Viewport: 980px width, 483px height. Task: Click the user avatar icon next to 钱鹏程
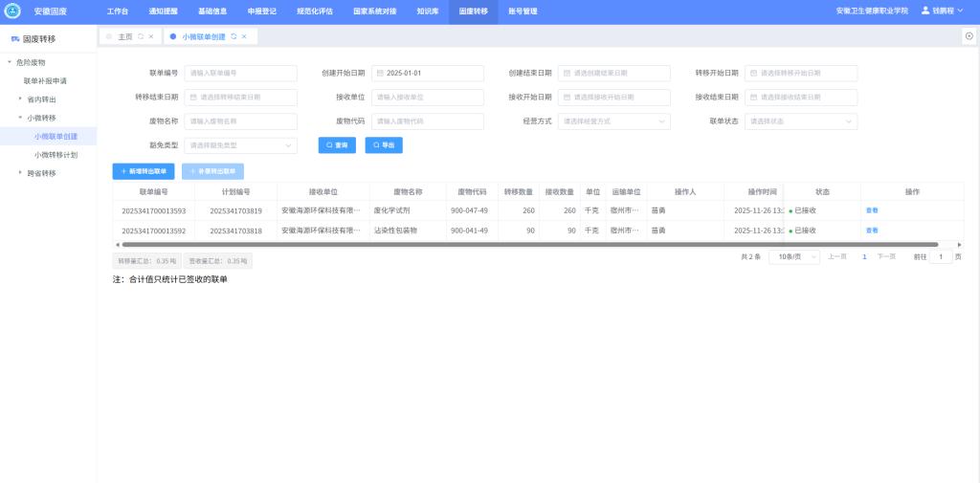coord(925,11)
